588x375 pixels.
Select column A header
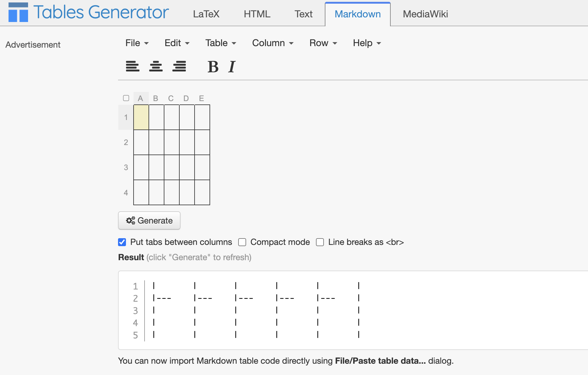(x=141, y=98)
